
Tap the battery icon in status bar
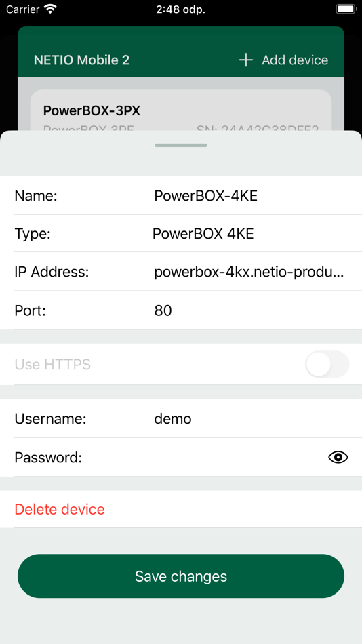pyautogui.click(x=346, y=9)
